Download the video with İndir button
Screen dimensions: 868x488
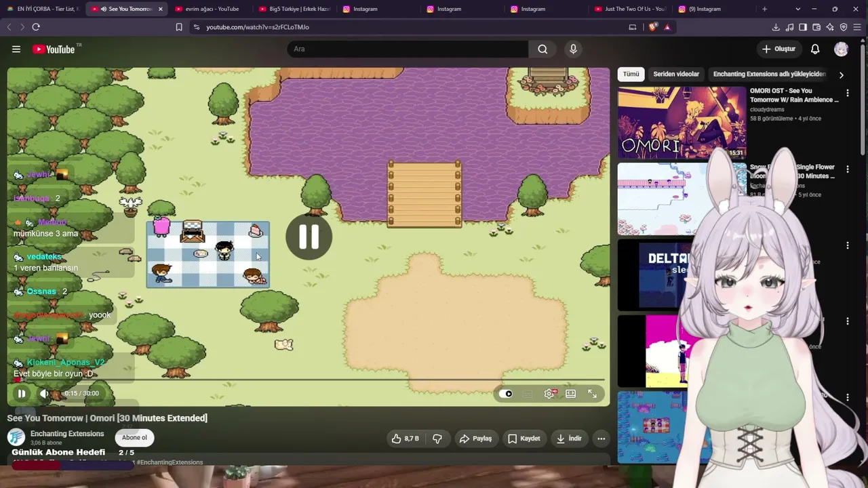point(568,439)
